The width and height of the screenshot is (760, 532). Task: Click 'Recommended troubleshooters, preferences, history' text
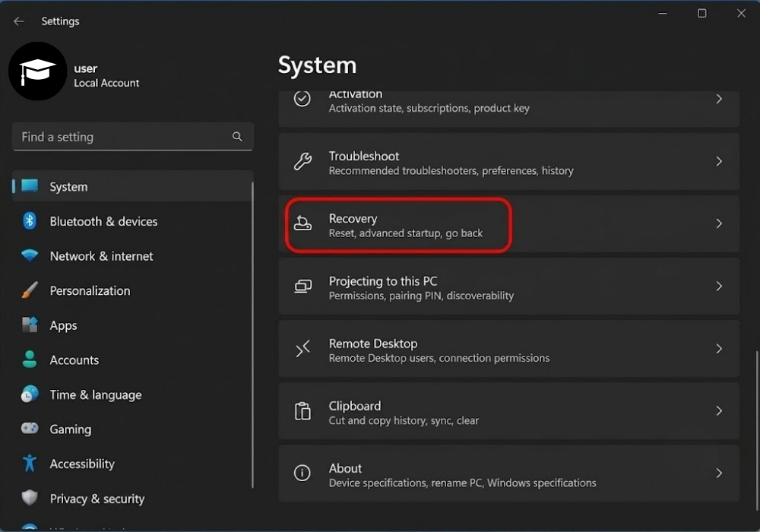coord(451,170)
